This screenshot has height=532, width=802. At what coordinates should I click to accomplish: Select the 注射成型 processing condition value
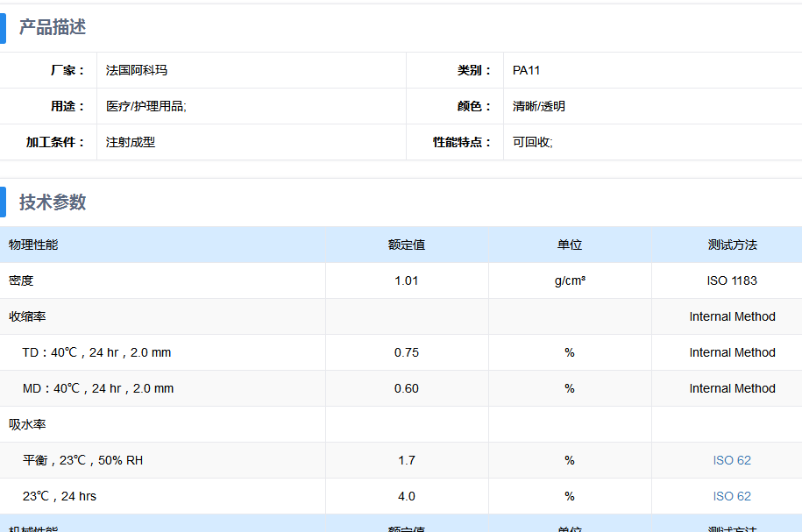point(131,142)
